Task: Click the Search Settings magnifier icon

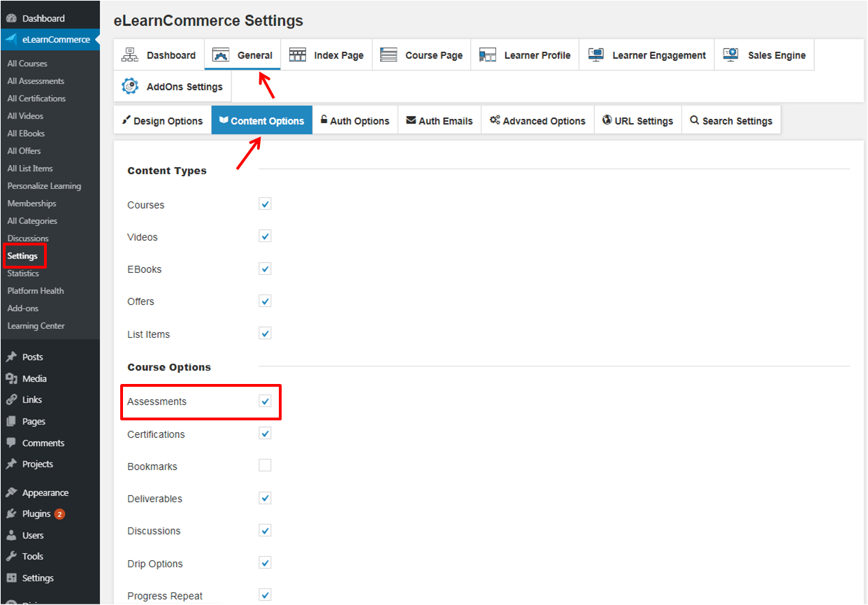Action: pyautogui.click(x=695, y=120)
